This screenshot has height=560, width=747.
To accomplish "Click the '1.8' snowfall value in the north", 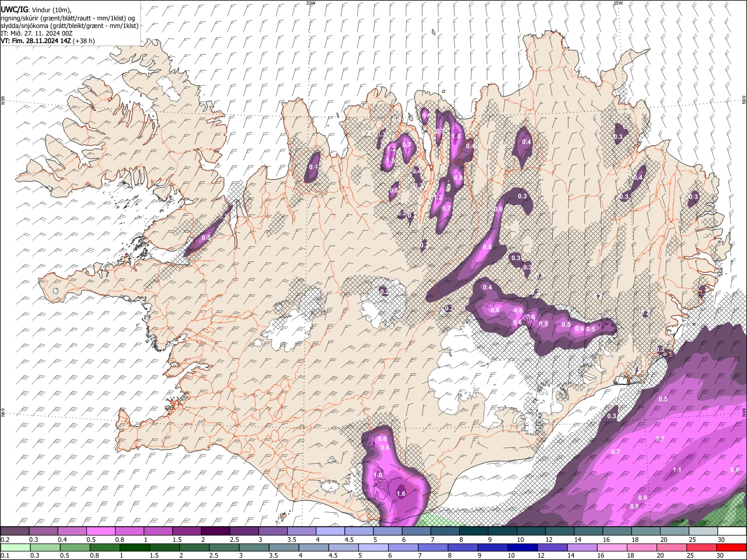I will tap(456, 136).
